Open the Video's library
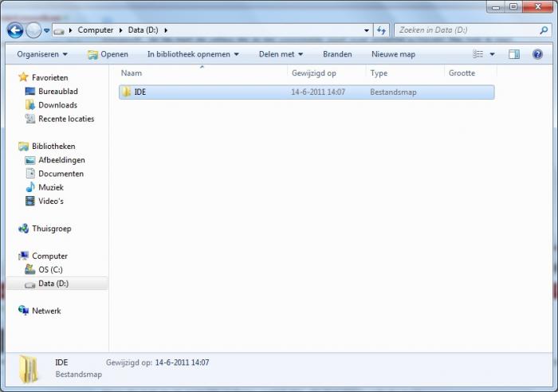 pos(51,201)
